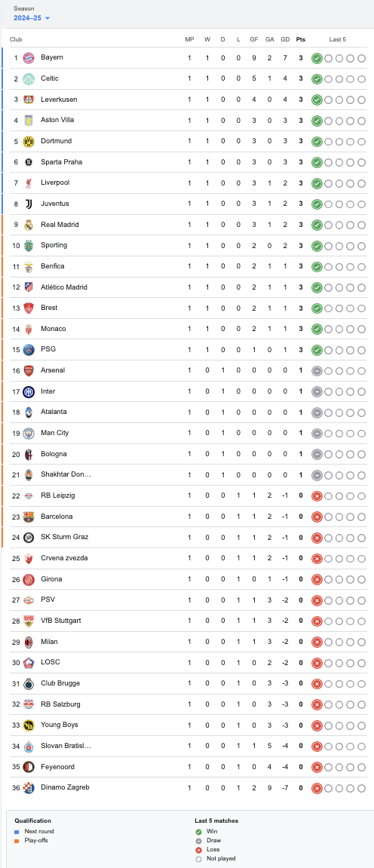Click the Dinamo Zagreb crest icon
This screenshot has height=868, width=374.
click(x=29, y=788)
